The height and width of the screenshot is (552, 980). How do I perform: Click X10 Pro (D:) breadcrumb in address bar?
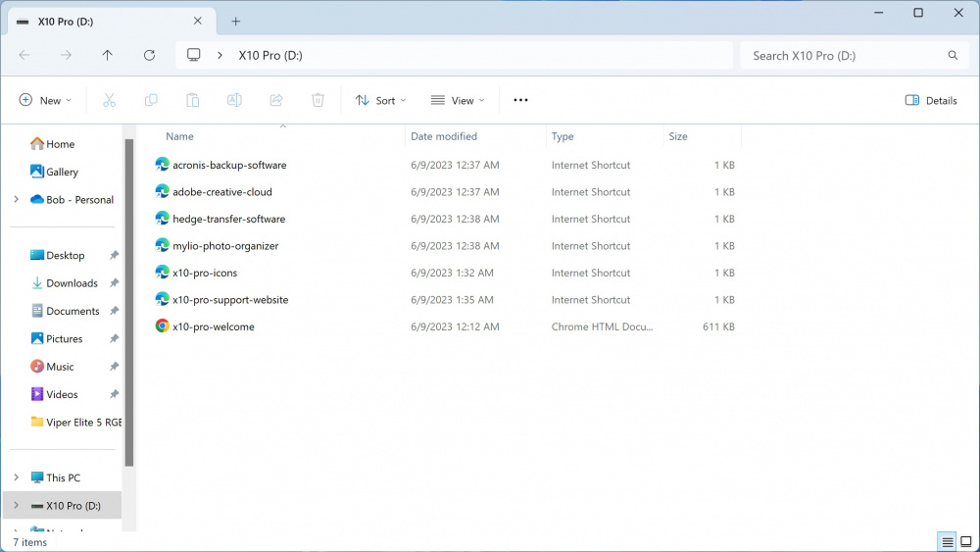pos(270,55)
